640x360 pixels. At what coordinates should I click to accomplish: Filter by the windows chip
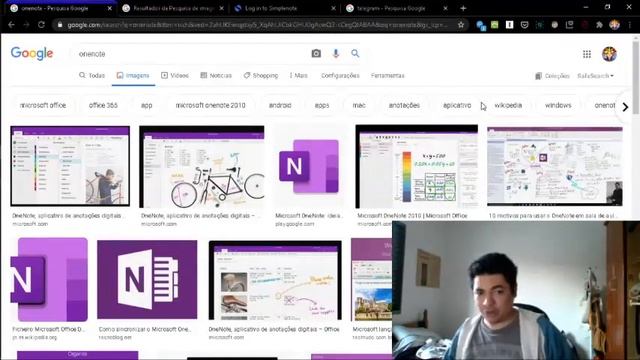[558, 105]
